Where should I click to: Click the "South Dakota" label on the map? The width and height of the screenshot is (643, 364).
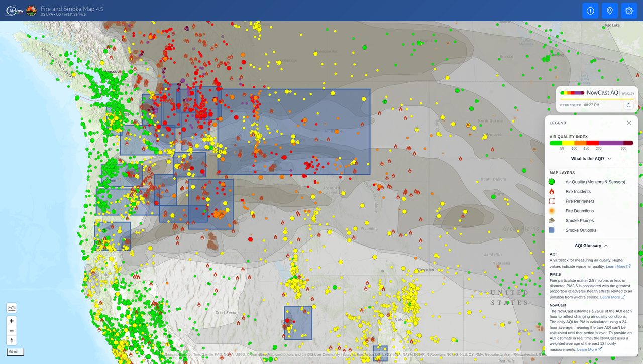[493, 179]
